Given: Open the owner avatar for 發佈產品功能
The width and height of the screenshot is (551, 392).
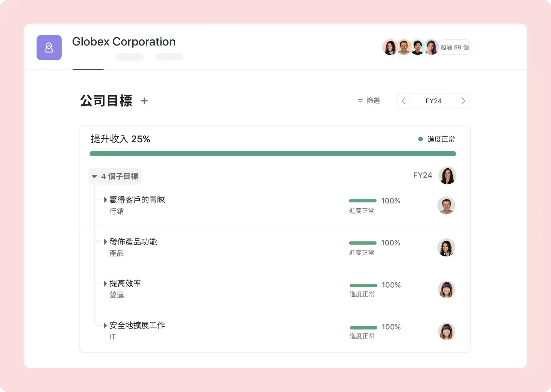Looking at the screenshot, I should [x=447, y=247].
